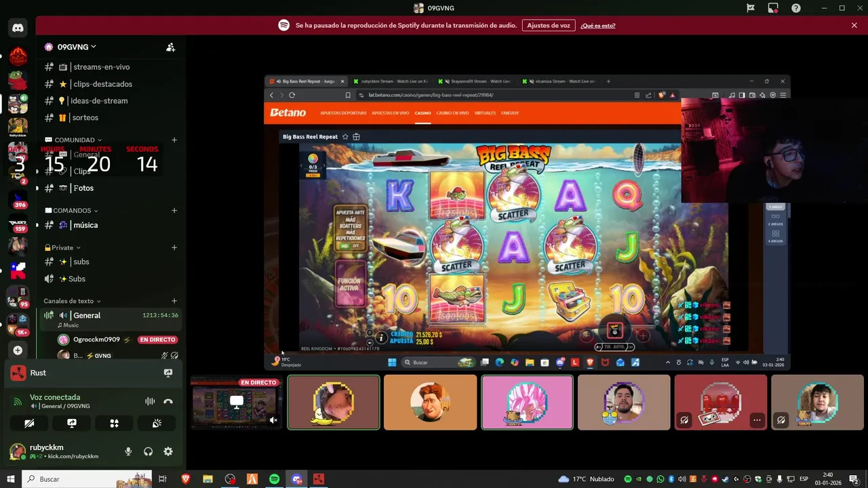The height and width of the screenshot is (488, 868).
Task: Create channel in COMANDOS category plus icon
Action: click(x=174, y=211)
